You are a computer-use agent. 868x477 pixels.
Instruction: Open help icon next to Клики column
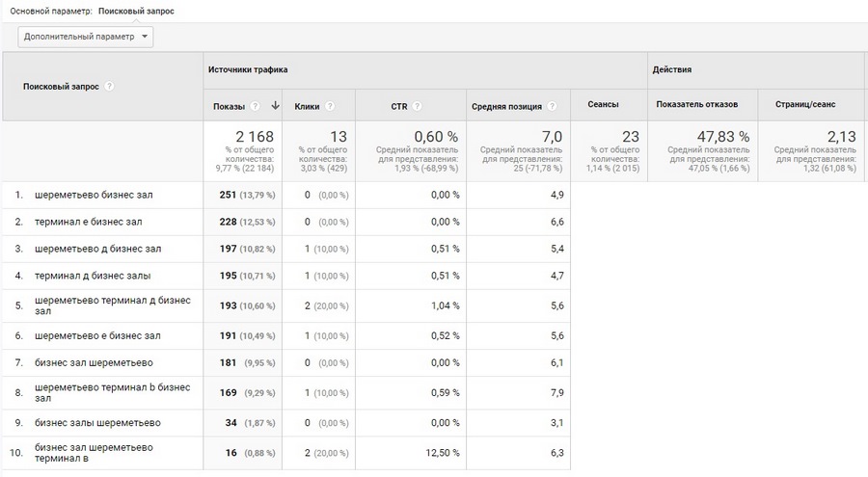coord(330,106)
